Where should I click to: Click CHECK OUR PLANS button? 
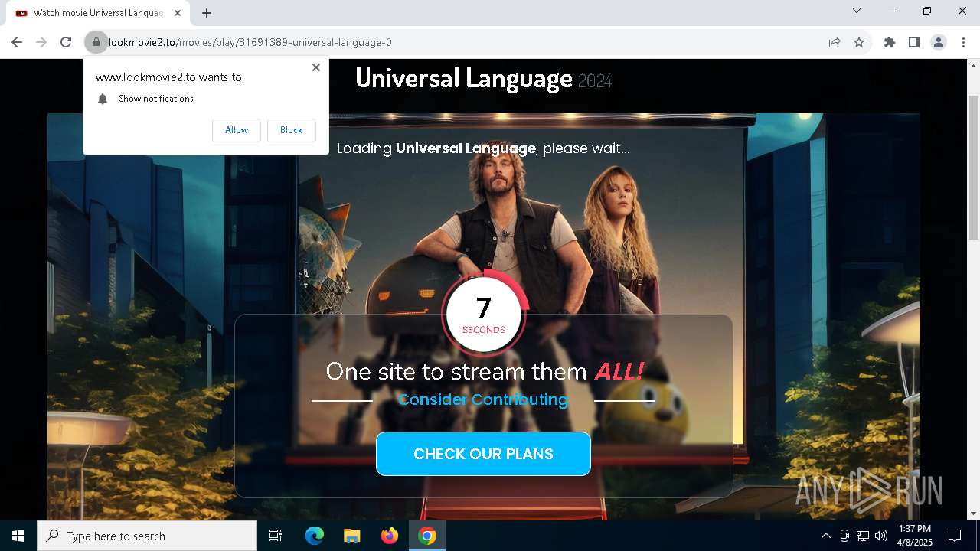point(483,454)
